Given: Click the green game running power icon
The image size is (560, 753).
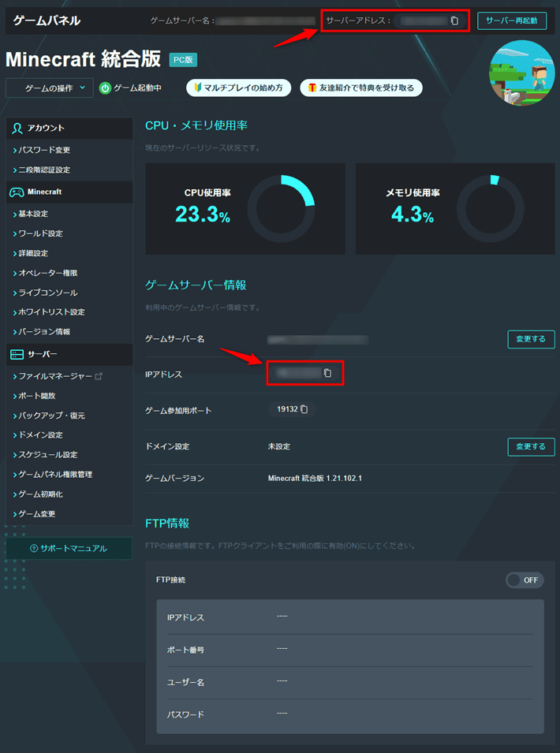Looking at the screenshot, I should tap(105, 88).
